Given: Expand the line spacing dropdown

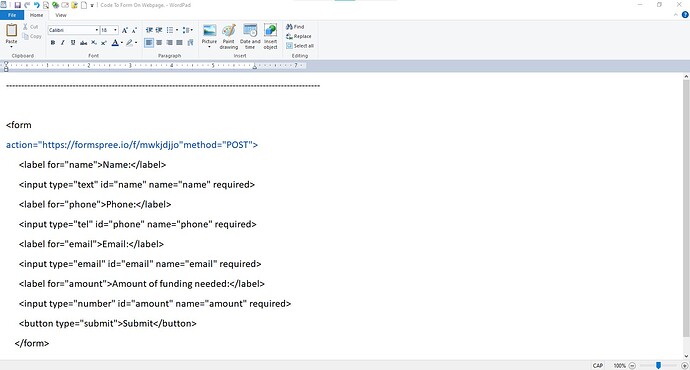Looking at the screenshot, I should click(192, 30).
